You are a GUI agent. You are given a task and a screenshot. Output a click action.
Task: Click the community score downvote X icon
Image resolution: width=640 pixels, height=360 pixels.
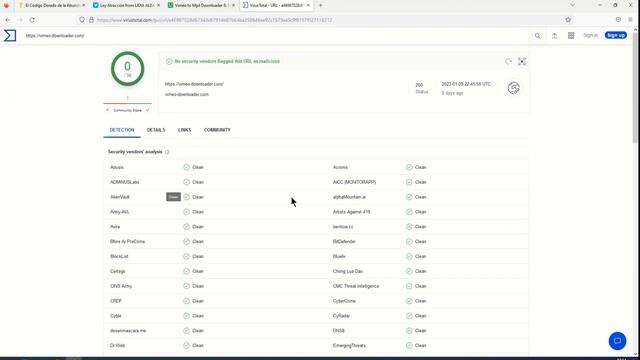(x=107, y=110)
